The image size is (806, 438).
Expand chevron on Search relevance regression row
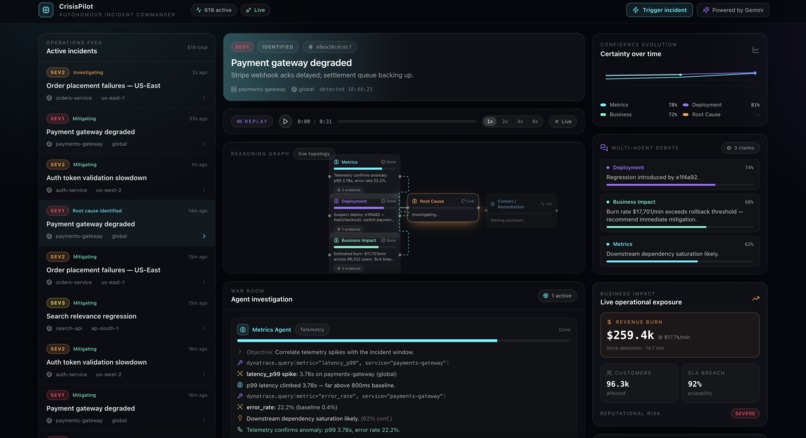click(x=204, y=328)
